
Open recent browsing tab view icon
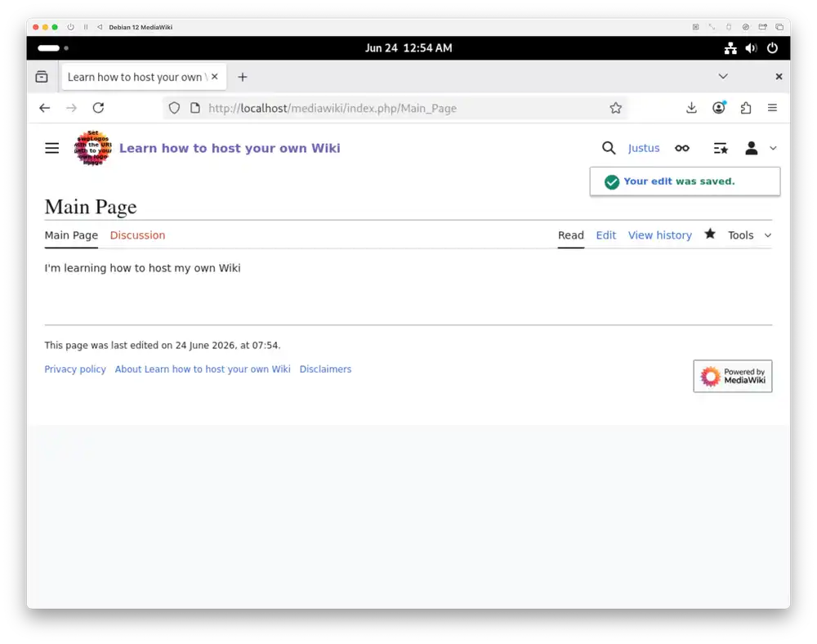pyautogui.click(x=42, y=77)
